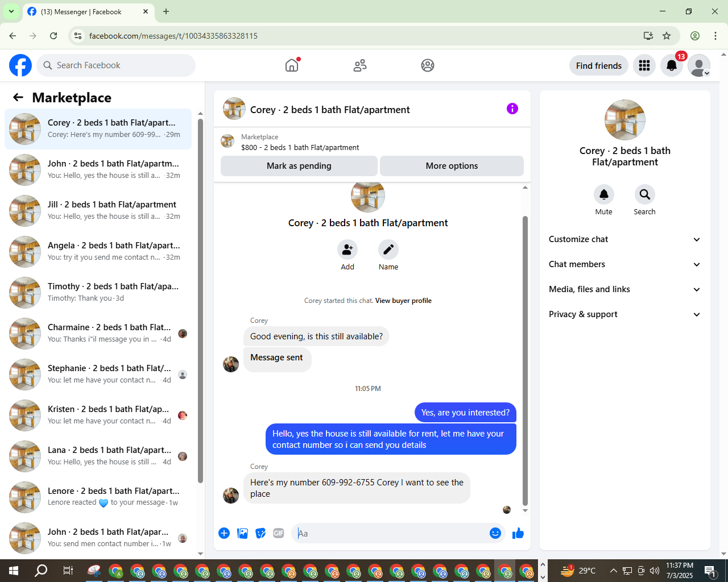Open the Corey conversation in list
Screen dimensions: 728x582
pos(98,129)
